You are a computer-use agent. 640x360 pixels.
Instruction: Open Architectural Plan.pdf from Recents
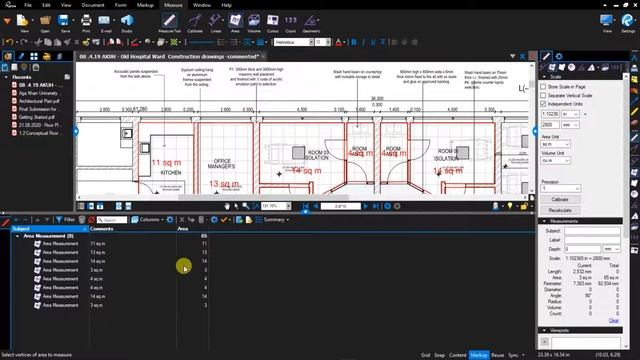tap(38, 101)
